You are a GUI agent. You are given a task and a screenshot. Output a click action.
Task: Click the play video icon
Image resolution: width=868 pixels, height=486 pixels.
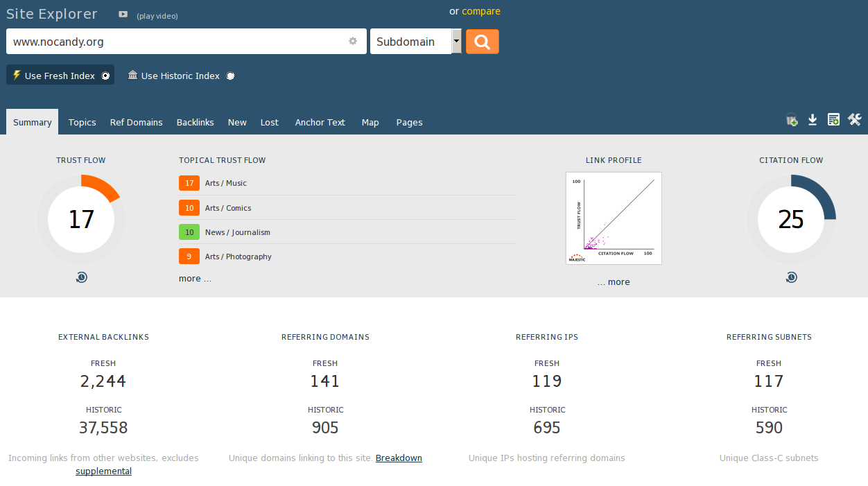[123, 15]
